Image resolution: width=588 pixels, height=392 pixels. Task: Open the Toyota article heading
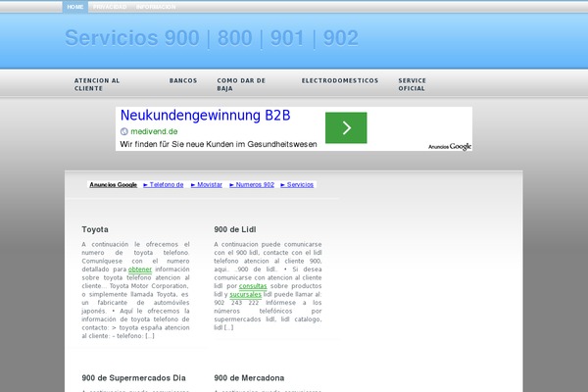[95, 229]
